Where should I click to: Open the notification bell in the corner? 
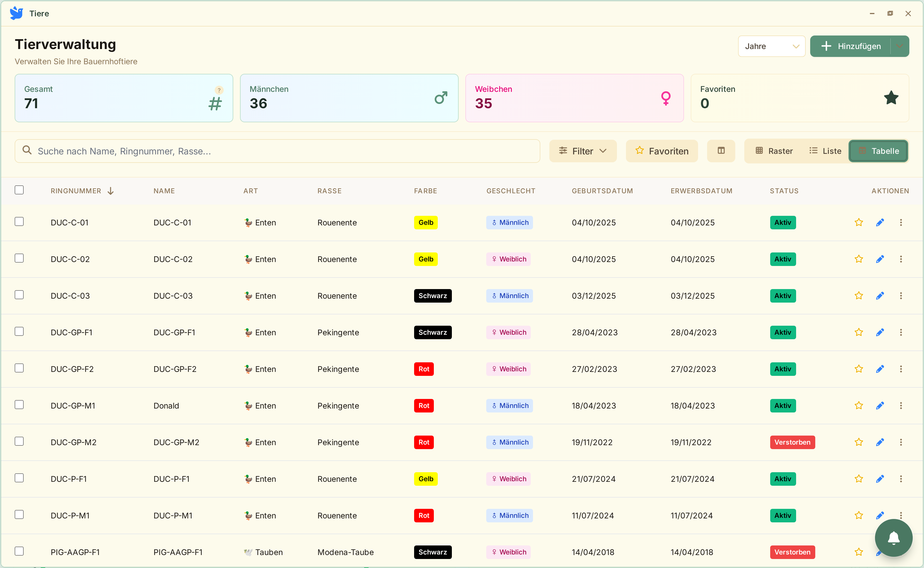coord(893,538)
